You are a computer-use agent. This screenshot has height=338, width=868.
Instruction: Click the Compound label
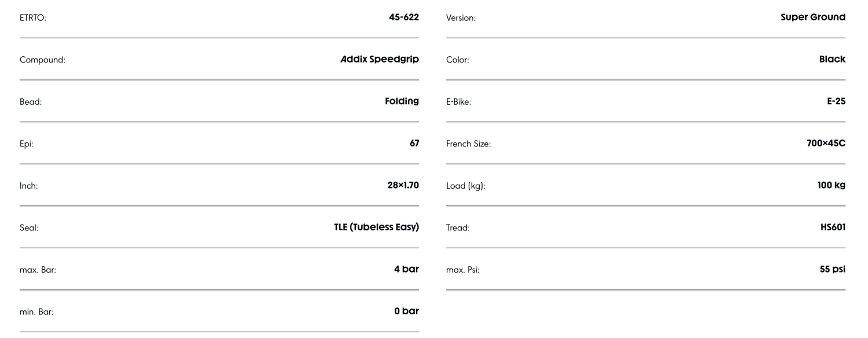tap(42, 60)
